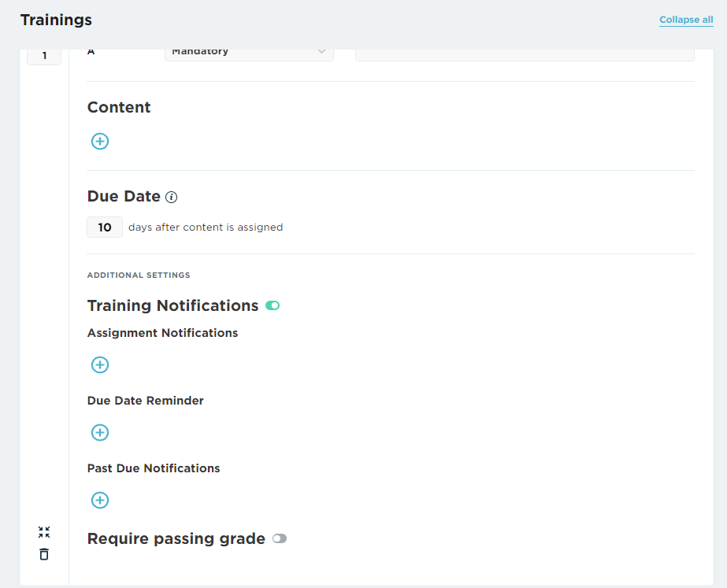Viewport: 727px width, 588px height.
Task: Show the Due Date info tooltip icon
Action: point(171,197)
